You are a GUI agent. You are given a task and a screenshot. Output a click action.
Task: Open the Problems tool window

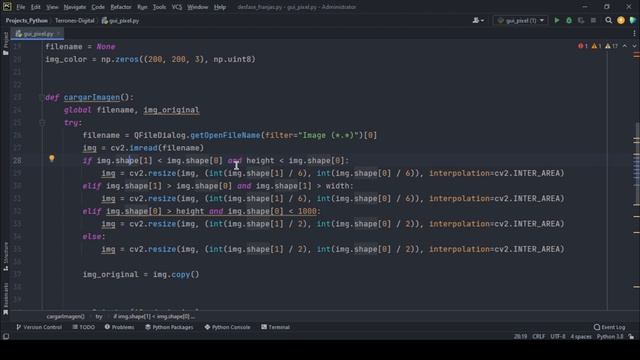click(119, 327)
